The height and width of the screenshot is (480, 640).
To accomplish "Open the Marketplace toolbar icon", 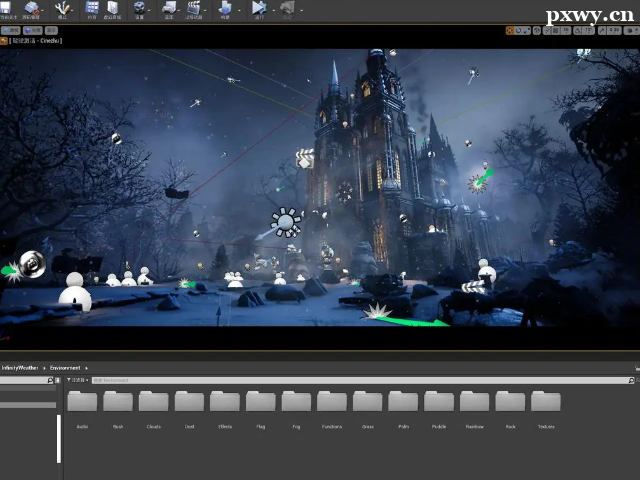I will tap(113, 9).
